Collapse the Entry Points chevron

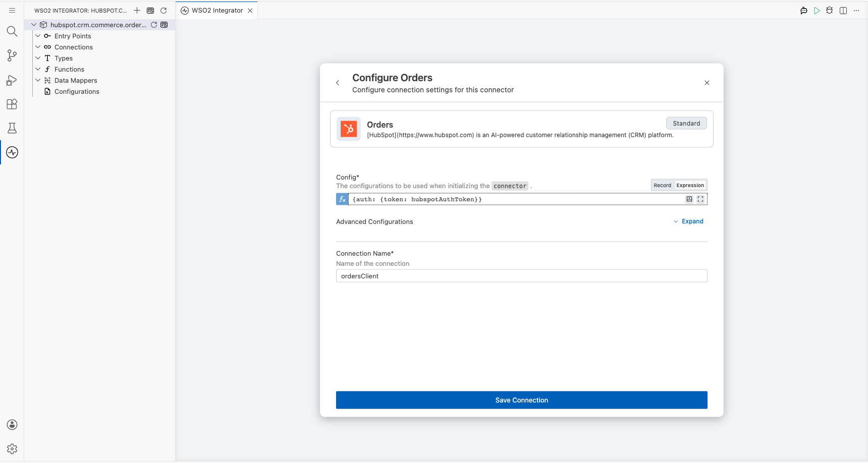(x=38, y=36)
